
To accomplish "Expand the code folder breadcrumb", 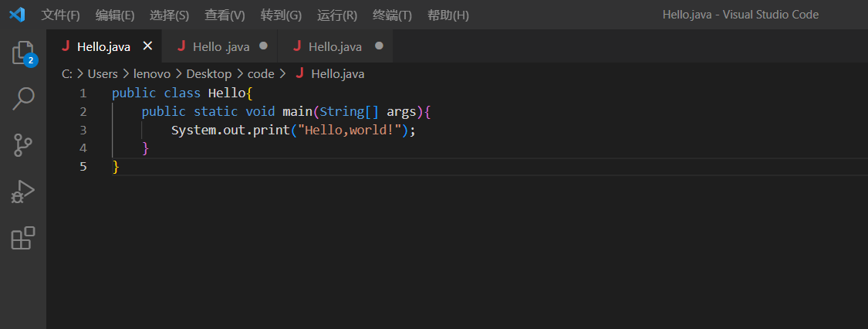I will pyautogui.click(x=261, y=74).
